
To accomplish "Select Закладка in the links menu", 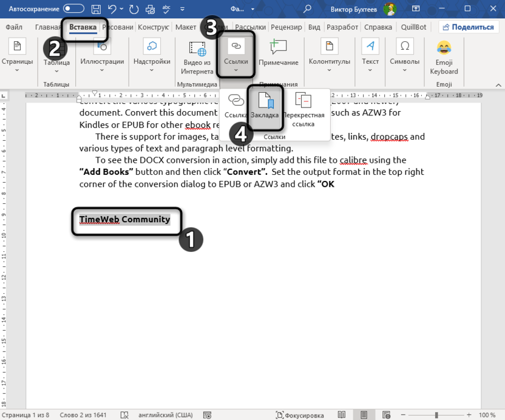I will click(x=265, y=106).
